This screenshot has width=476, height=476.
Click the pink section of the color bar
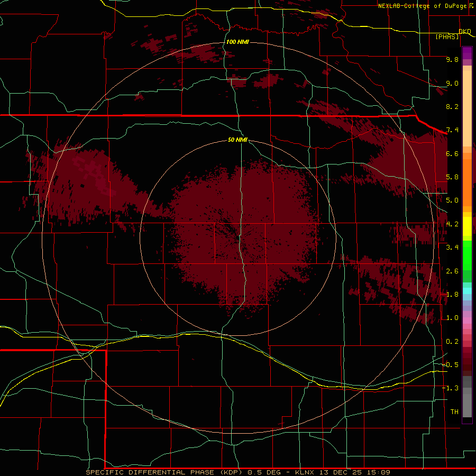(467, 321)
